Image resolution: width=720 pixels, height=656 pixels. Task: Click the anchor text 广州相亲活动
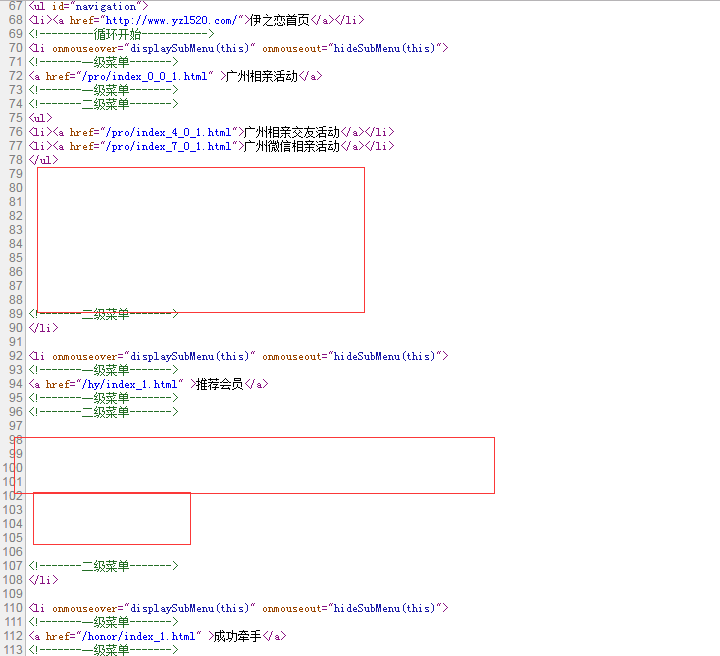[x=262, y=76]
